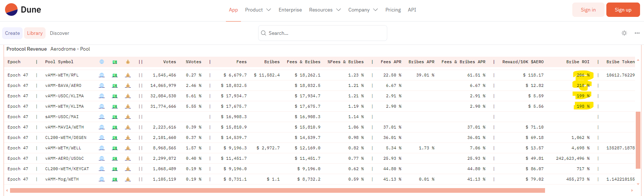The height and width of the screenshot is (196, 644).
Task: Open money bag icon in vAMM-Mog/WETH row
Action: click(128, 179)
